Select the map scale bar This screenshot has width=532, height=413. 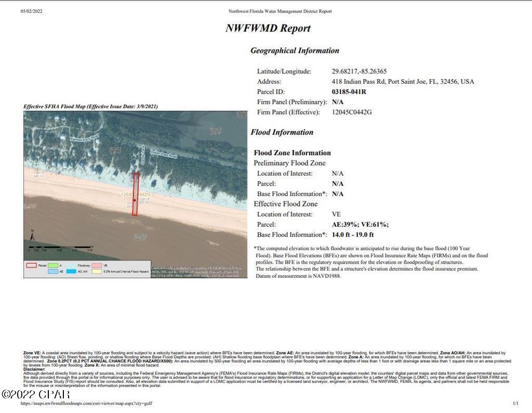(x=61, y=247)
